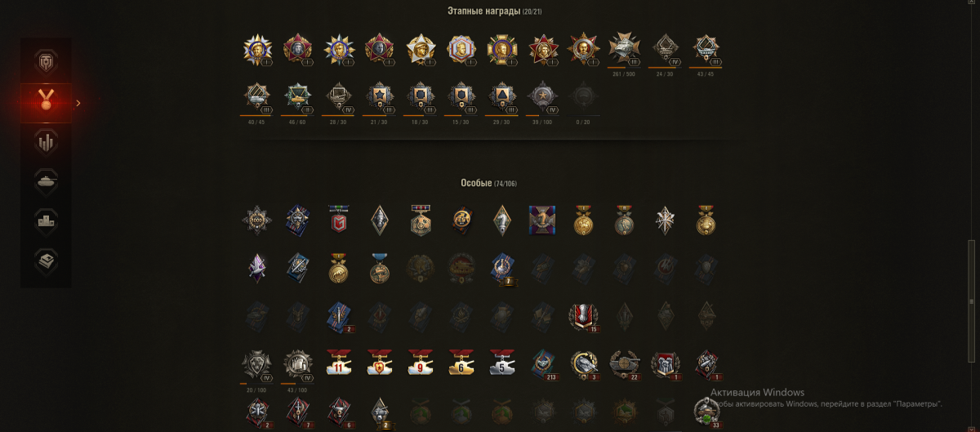Image resolution: width=980 pixels, height=432 pixels.
Task: Open the summary tank-emblem sidebar tab
Action: point(46,63)
